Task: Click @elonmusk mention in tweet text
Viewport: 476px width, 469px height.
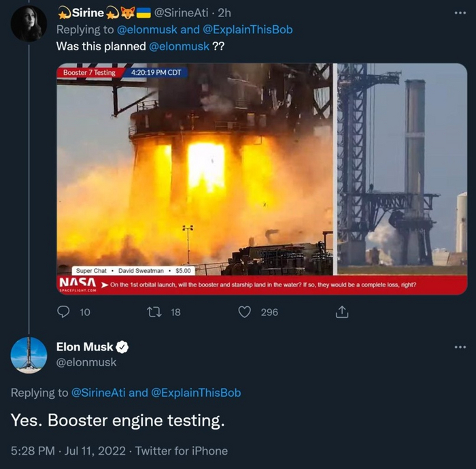Action: (179, 47)
